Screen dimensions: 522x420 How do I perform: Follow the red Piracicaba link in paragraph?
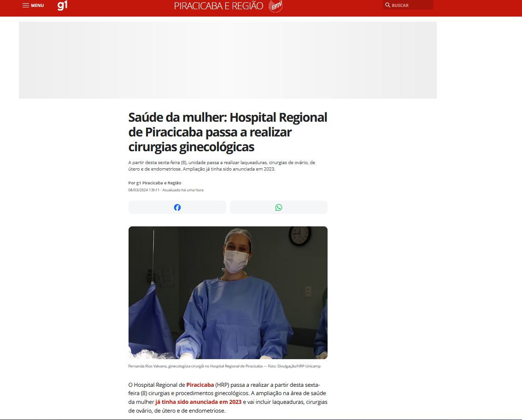200,385
